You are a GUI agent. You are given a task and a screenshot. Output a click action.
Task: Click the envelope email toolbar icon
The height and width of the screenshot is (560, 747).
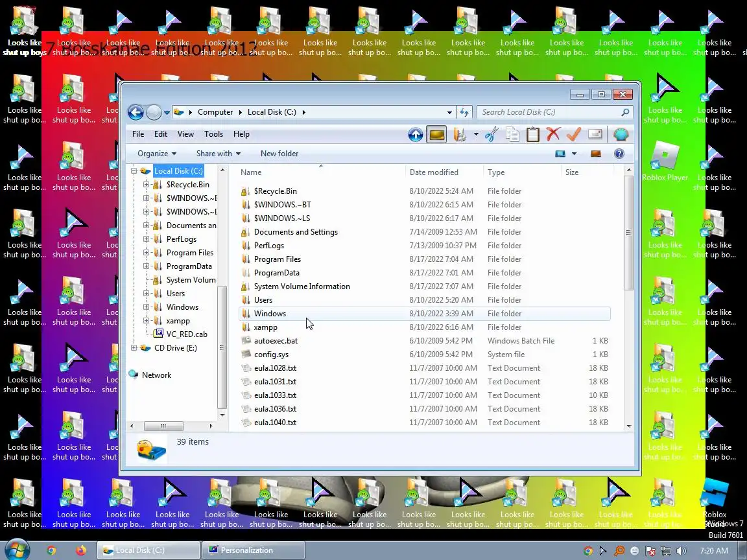click(595, 134)
